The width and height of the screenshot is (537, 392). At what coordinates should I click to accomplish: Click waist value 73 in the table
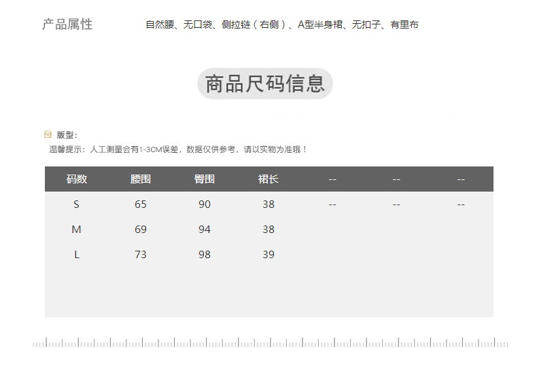tap(141, 255)
